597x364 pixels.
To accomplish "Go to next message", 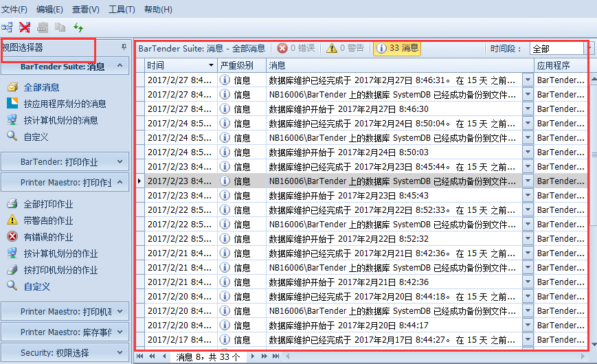I will click(x=252, y=356).
